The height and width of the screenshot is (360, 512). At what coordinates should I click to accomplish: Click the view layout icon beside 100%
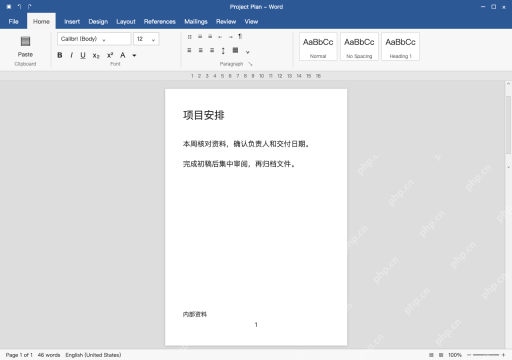coord(441,355)
